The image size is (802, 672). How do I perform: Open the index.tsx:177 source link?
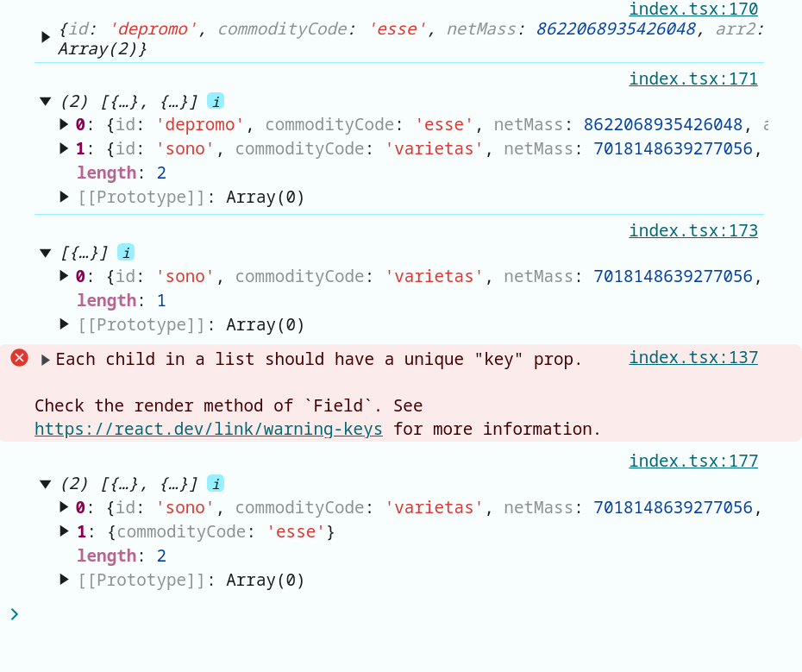pos(693,461)
